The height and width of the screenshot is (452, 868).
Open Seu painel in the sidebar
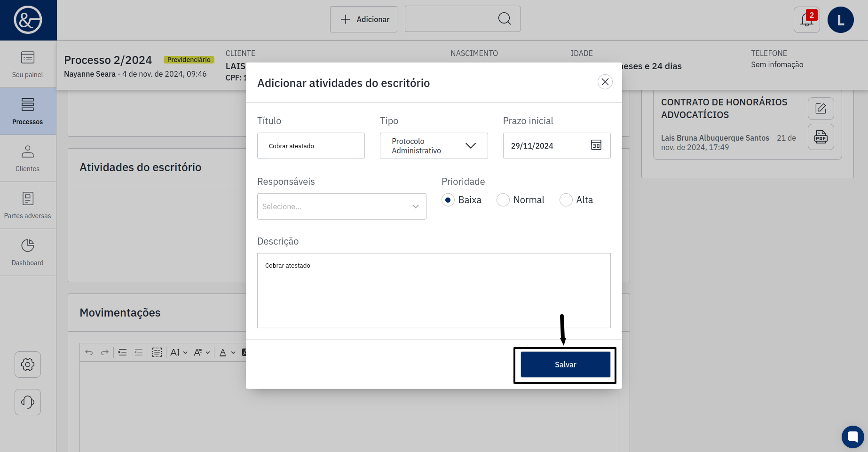(x=28, y=64)
